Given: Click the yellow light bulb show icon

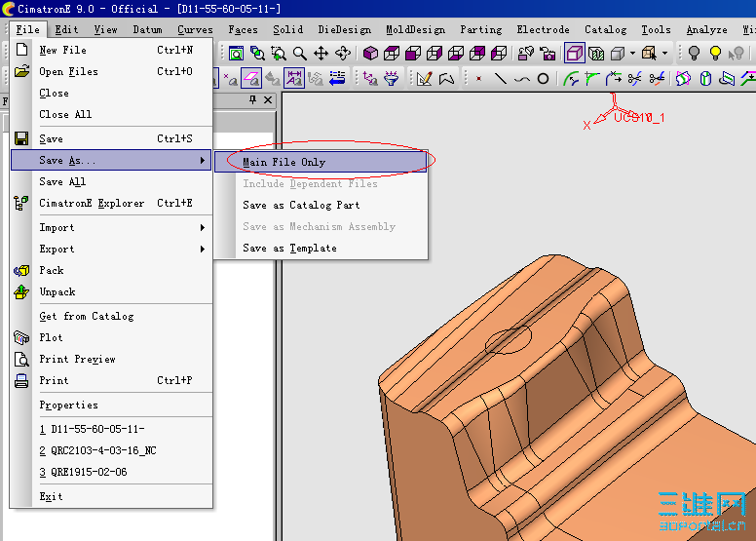Looking at the screenshot, I should (x=715, y=53).
